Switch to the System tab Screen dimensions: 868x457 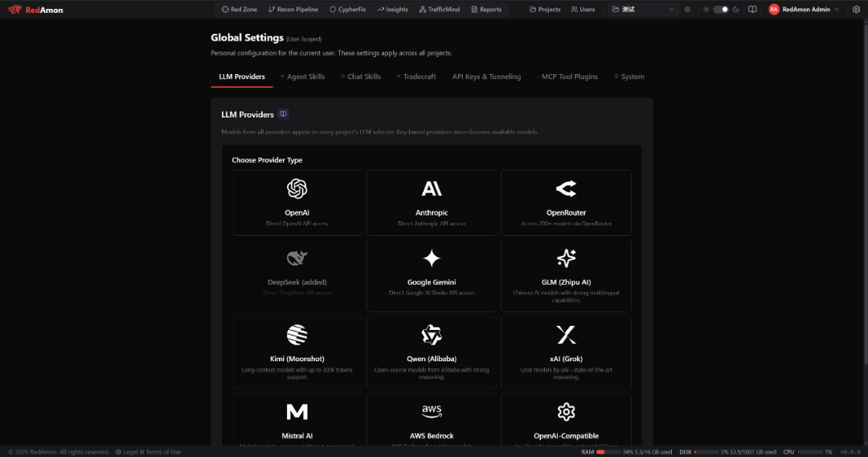(x=629, y=76)
